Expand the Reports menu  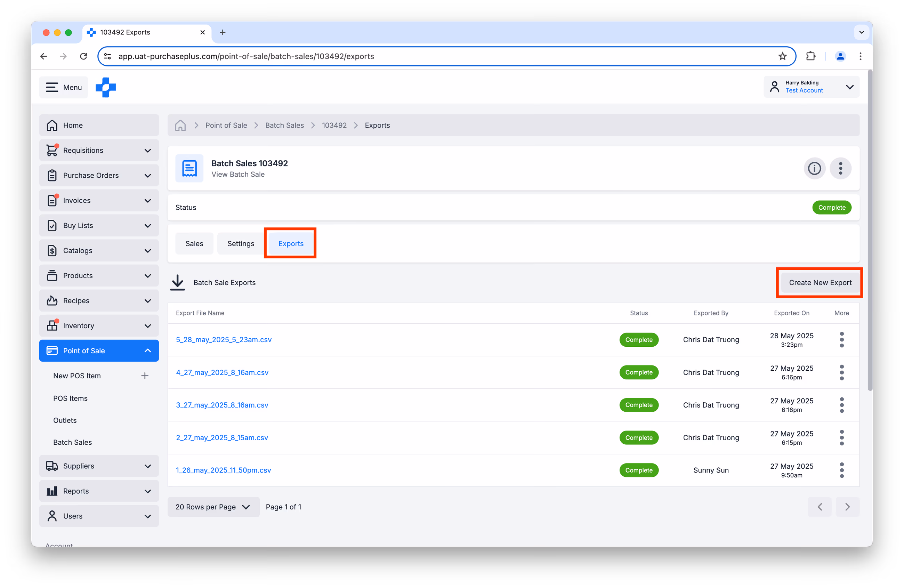pyautogui.click(x=99, y=491)
